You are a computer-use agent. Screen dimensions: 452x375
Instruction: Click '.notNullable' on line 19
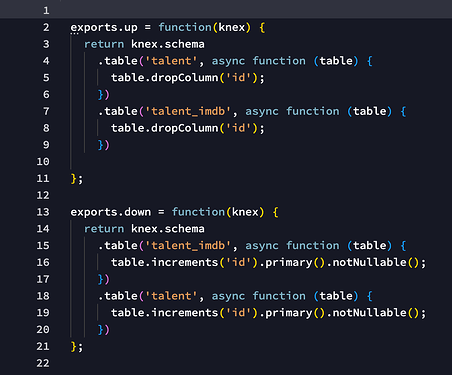[x=366, y=313]
